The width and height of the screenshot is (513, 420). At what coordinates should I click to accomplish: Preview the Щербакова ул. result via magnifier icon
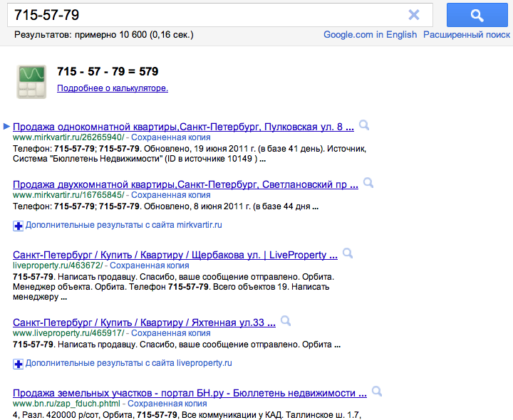tap(348, 253)
